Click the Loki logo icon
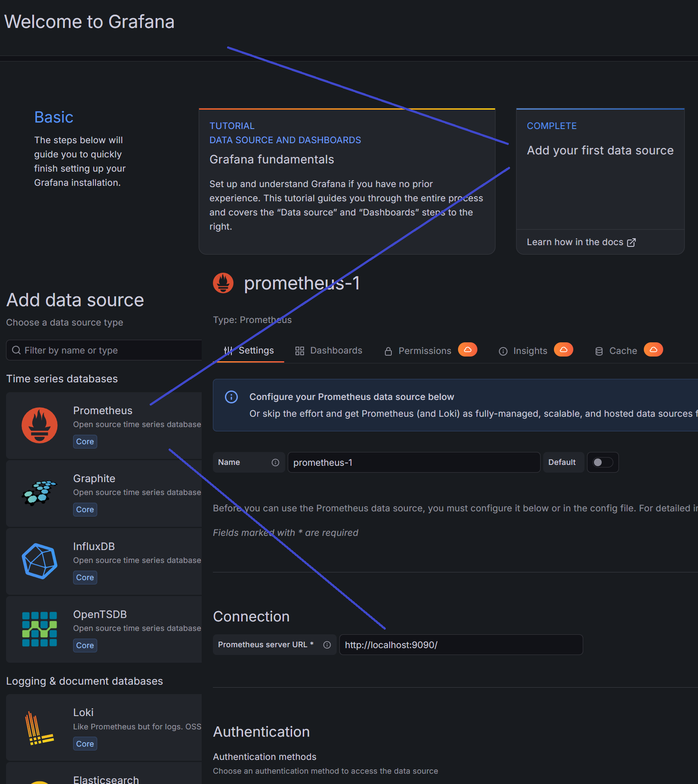Viewport: 698px width, 784px height. coord(40,728)
